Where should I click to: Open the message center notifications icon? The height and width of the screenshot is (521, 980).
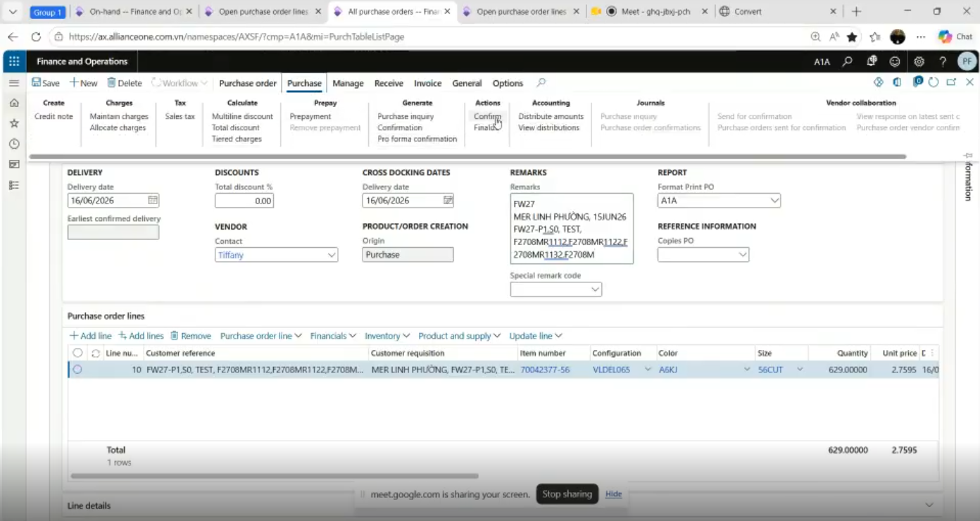pyautogui.click(x=872, y=61)
